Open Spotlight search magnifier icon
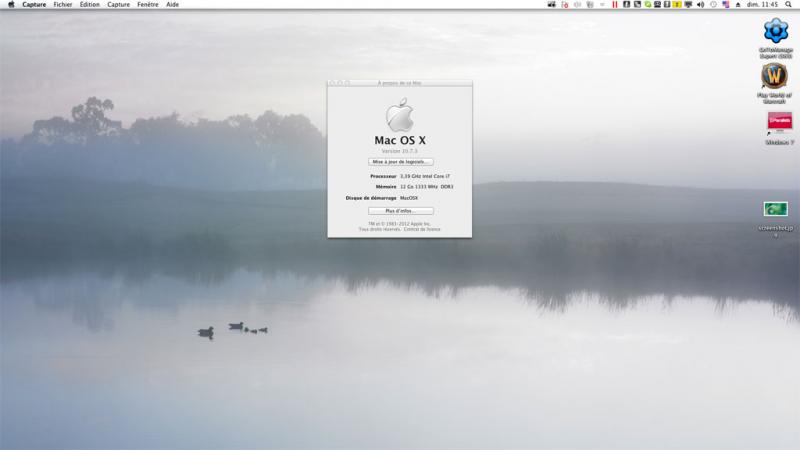The width and height of the screenshot is (800, 450). coord(788,4)
